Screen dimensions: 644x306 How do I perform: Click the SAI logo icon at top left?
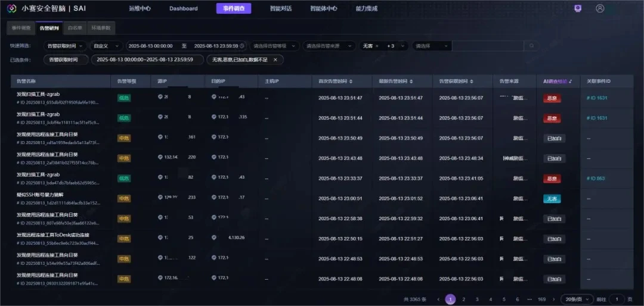(x=11, y=8)
